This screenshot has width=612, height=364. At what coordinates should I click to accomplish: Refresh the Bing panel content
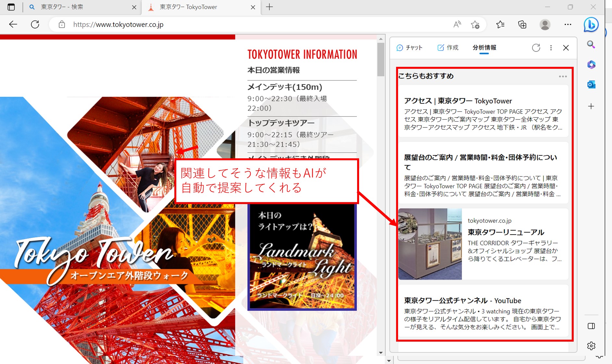click(536, 48)
